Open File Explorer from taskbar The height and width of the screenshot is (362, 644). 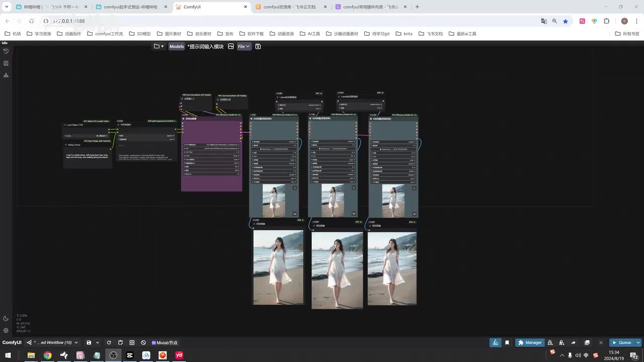tap(31, 355)
